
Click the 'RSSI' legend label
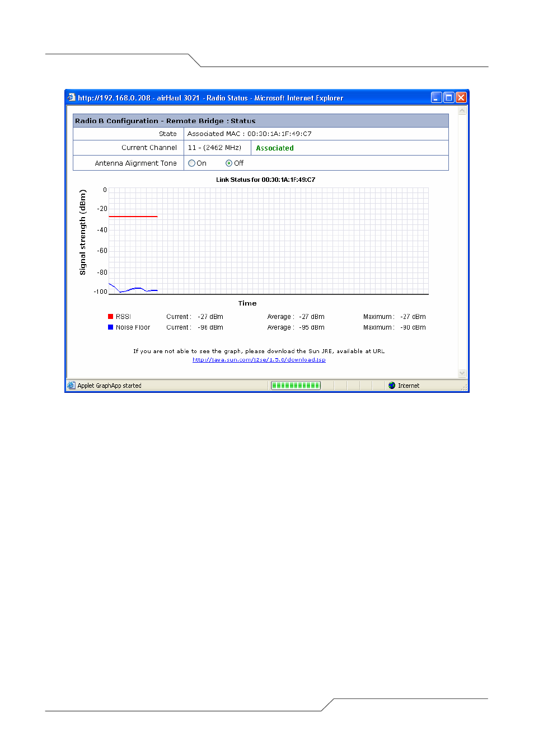pyautogui.click(x=123, y=317)
